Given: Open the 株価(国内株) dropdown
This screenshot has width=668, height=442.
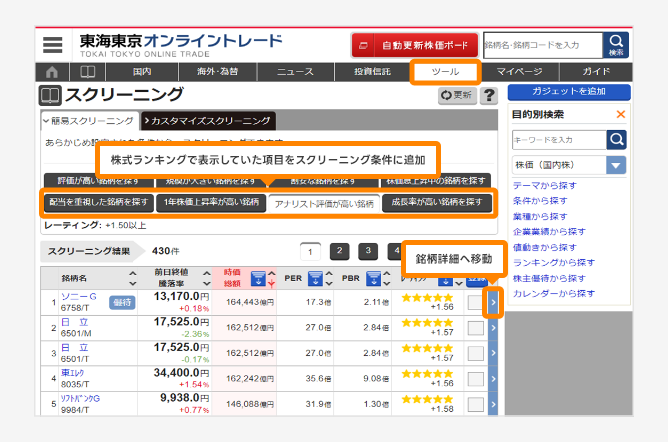Looking at the screenshot, I should [569, 165].
